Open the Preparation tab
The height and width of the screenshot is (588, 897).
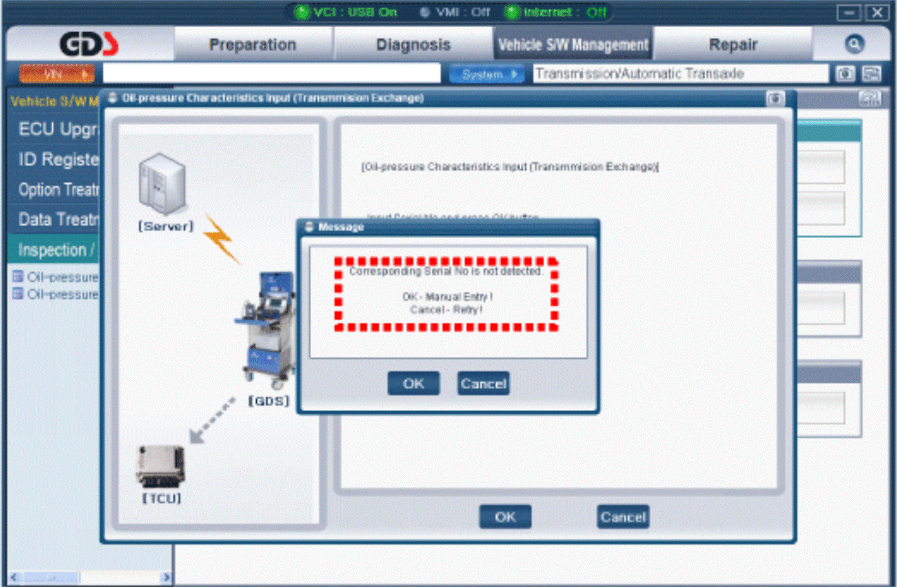coord(253,45)
